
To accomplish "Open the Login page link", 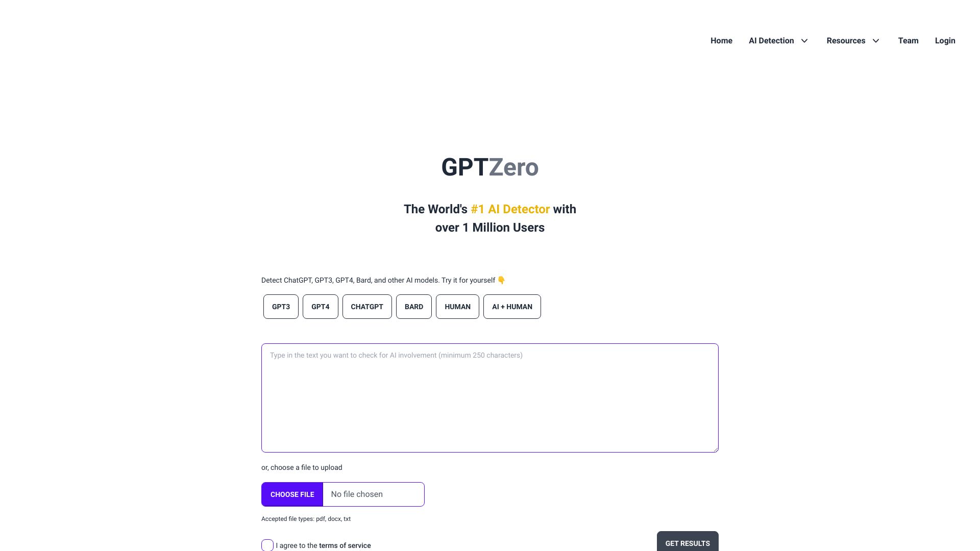I will click(945, 40).
